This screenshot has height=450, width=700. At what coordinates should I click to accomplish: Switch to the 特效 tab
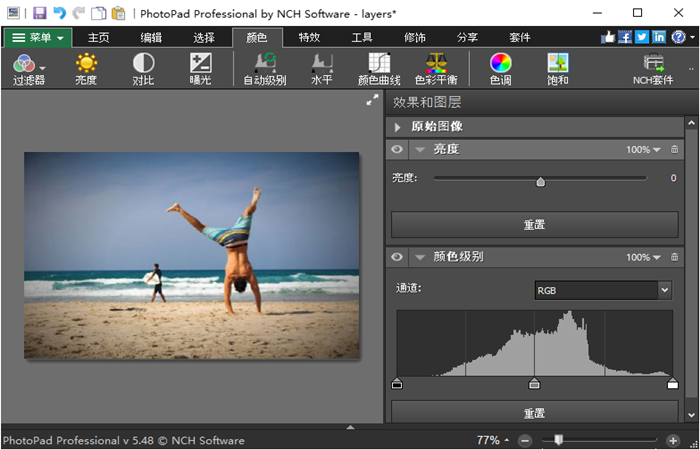pyautogui.click(x=309, y=37)
